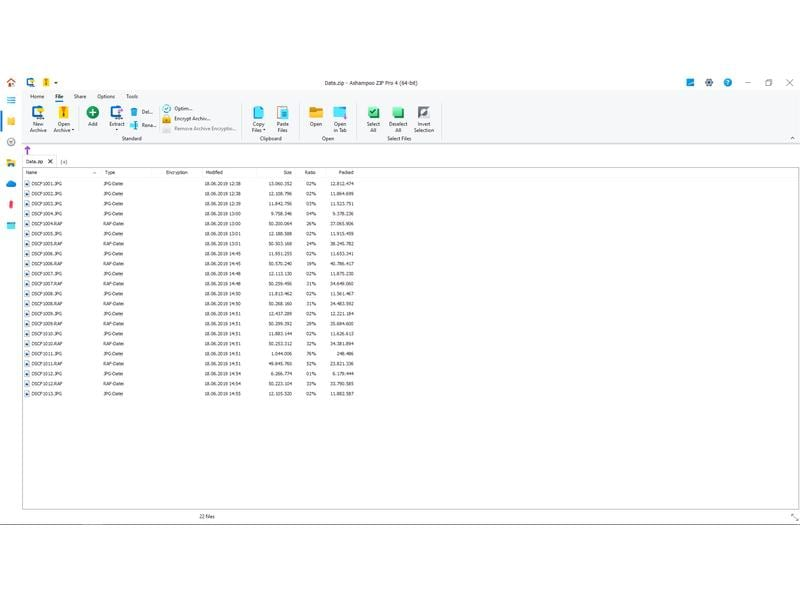Select file DSCF1007.RAF in the list
The image size is (800, 600).
point(46,284)
